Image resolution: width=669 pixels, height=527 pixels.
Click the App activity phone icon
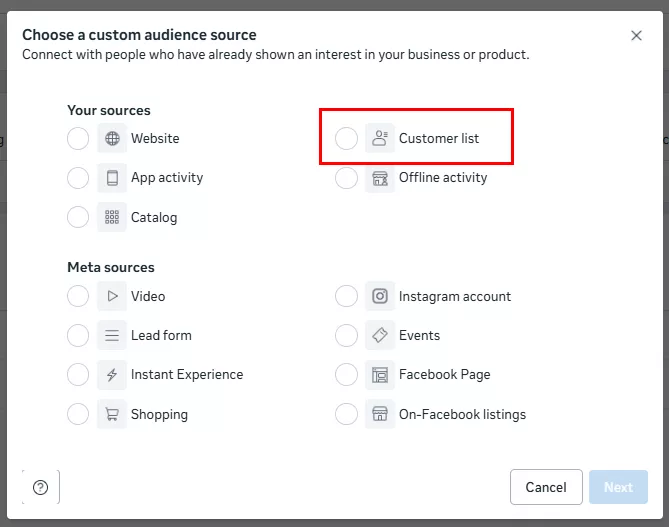[112, 178]
